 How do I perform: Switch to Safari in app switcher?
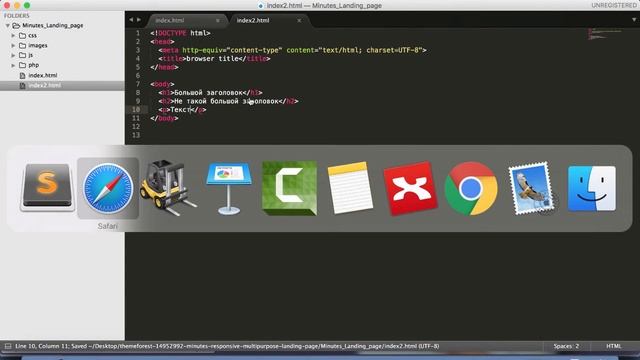click(108, 188)
